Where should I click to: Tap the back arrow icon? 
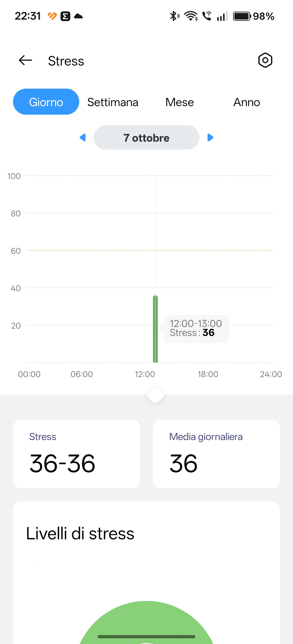(26, 60)
